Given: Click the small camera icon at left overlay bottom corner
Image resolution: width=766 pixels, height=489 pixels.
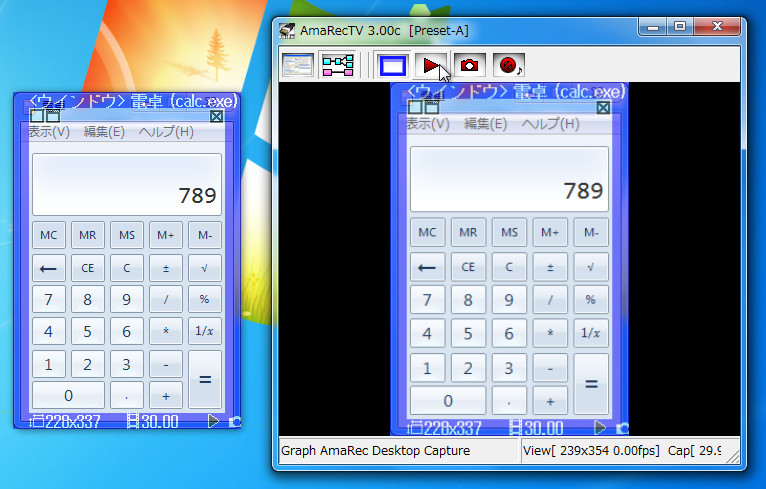Looking at the screenshot, I should 234,422.
